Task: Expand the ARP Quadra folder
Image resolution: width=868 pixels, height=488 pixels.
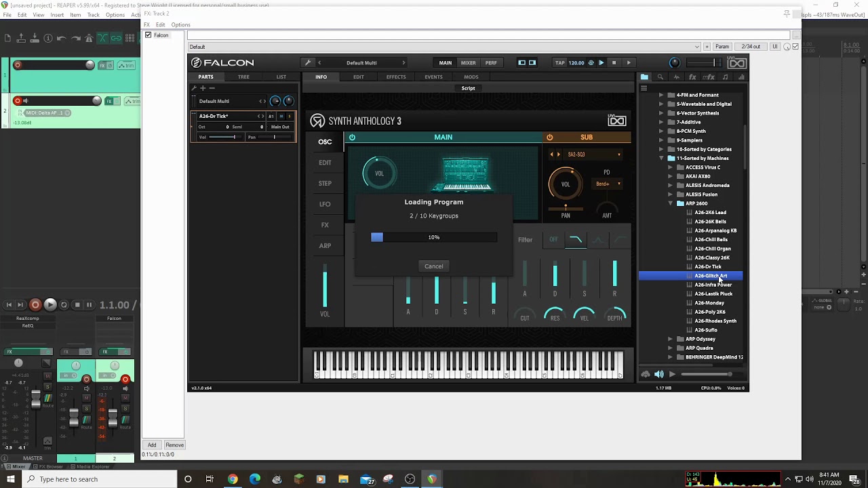Action: tap(671, 348)
